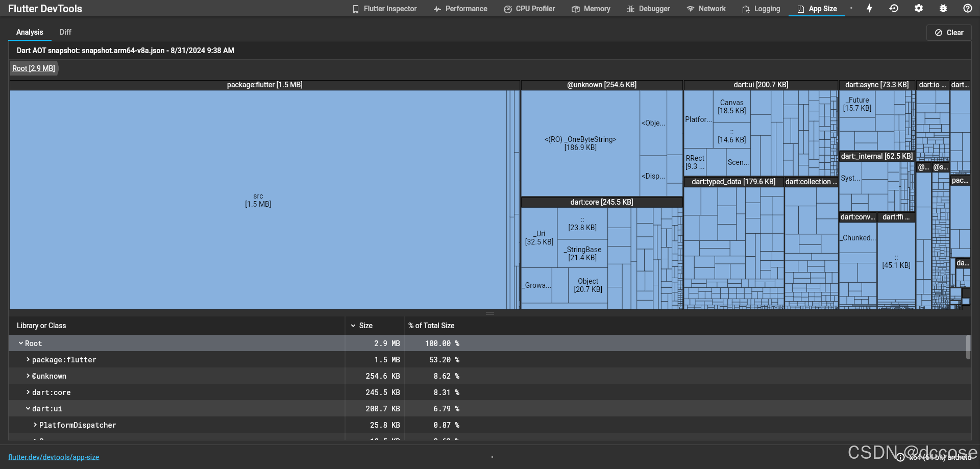Screen dimensions: 980x469
Task: Click the hot restart icon
Action: click(x=894, y=8)
